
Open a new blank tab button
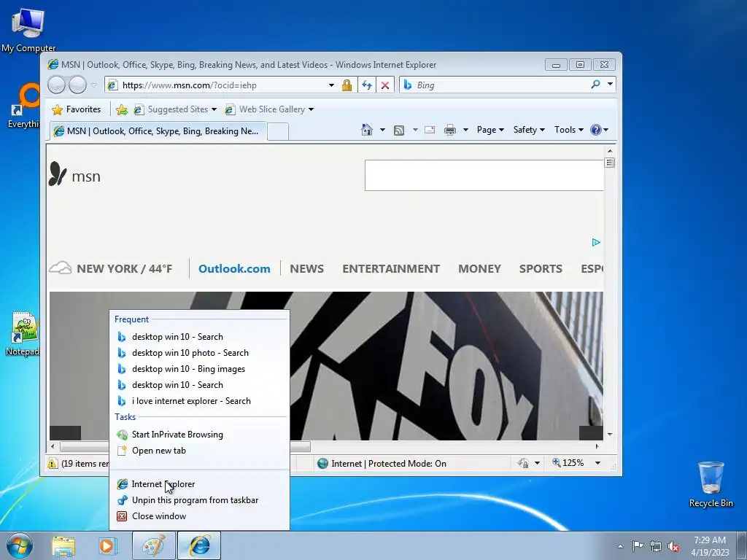click(278, 131)
